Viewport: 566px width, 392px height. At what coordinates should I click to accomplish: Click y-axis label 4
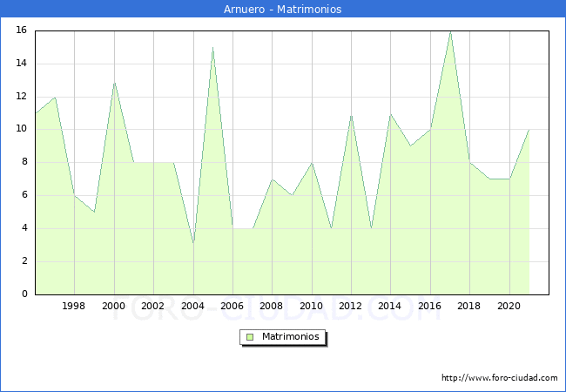(24, 228)
